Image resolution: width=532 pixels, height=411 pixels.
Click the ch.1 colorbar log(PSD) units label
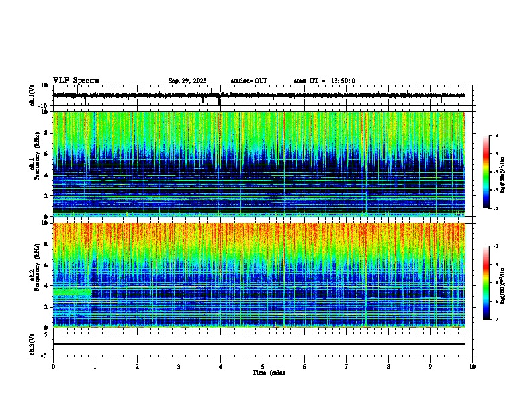pyautogui.click(x=503, y=175)
